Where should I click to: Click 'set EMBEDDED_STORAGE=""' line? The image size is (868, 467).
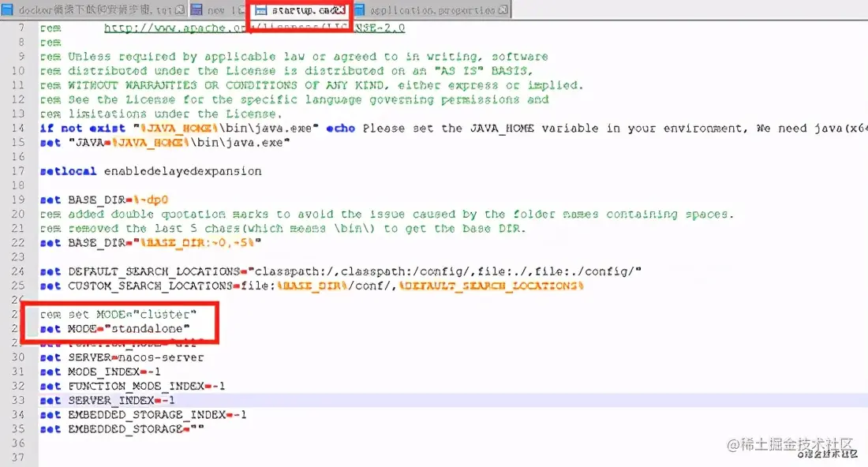pyautogui.click(x=122, y=429)
